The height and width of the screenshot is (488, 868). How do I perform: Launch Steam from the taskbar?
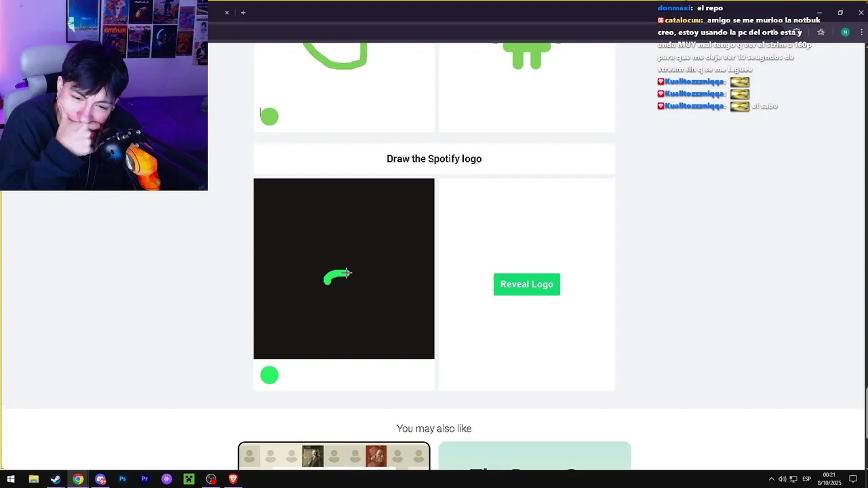pyautogui.click(x=56, y=479)
